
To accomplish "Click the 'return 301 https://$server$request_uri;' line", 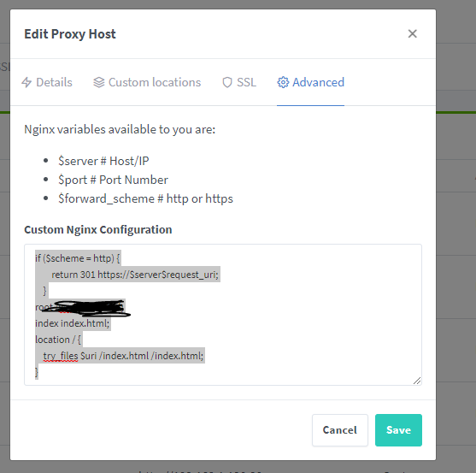I will 135,275.
